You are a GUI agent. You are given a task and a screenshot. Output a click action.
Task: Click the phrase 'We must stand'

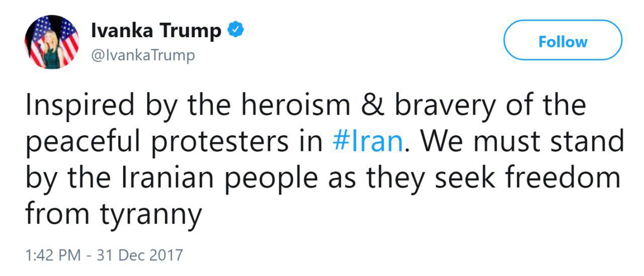[521, 142]
